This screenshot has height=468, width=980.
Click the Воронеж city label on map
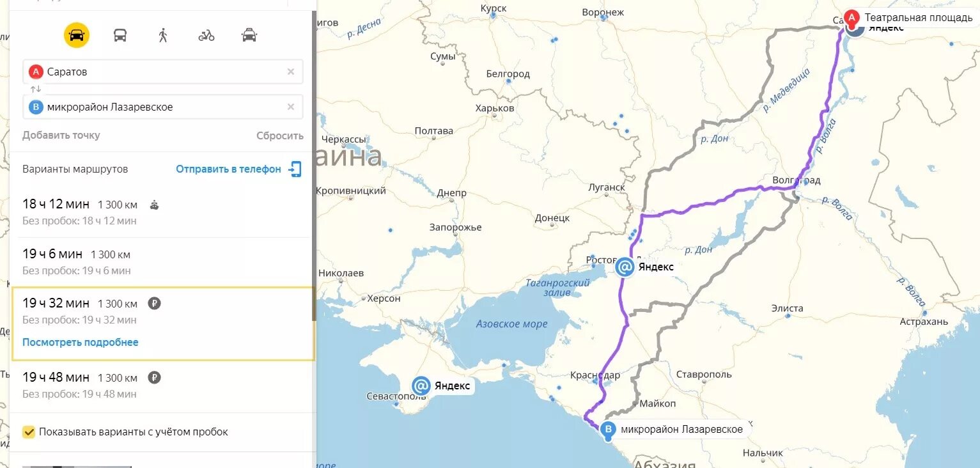click(x=603, y=12)
